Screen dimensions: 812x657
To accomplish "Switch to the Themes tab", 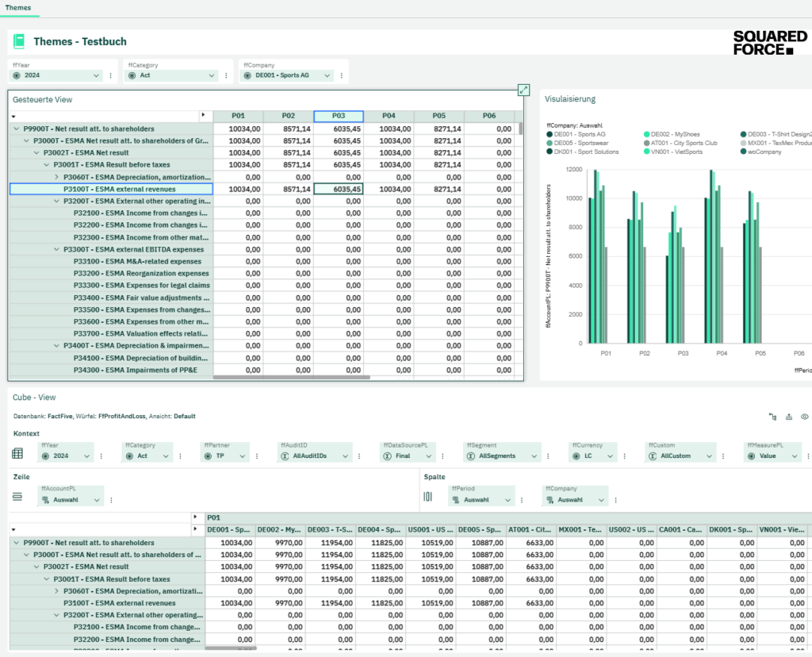I will point(18,8).
